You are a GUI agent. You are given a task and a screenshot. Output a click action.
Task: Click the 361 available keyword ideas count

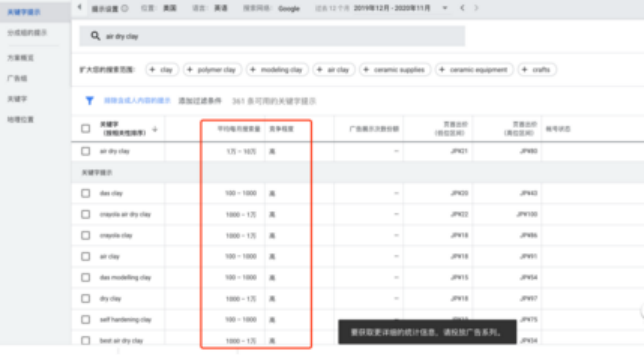[x=274, y=101]
